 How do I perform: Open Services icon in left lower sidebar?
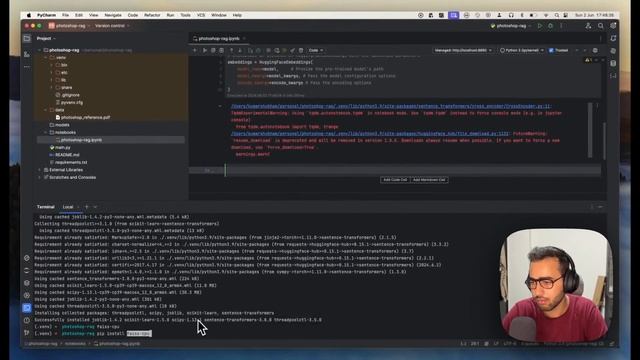(x=27, y=295)
